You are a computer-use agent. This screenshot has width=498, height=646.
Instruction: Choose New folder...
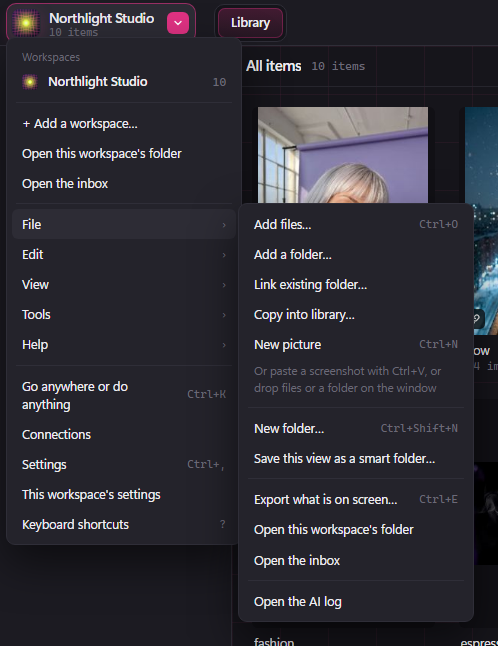click(x=356, y=428)
